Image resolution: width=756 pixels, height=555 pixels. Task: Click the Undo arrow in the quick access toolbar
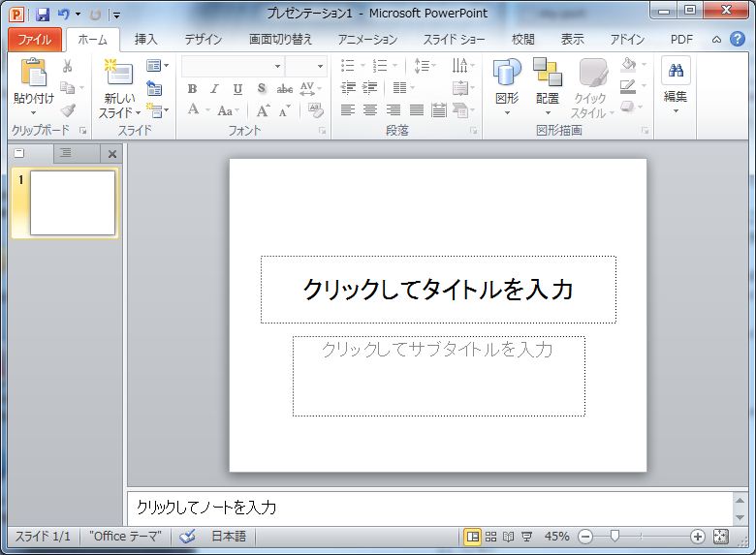tap(63, 14)
